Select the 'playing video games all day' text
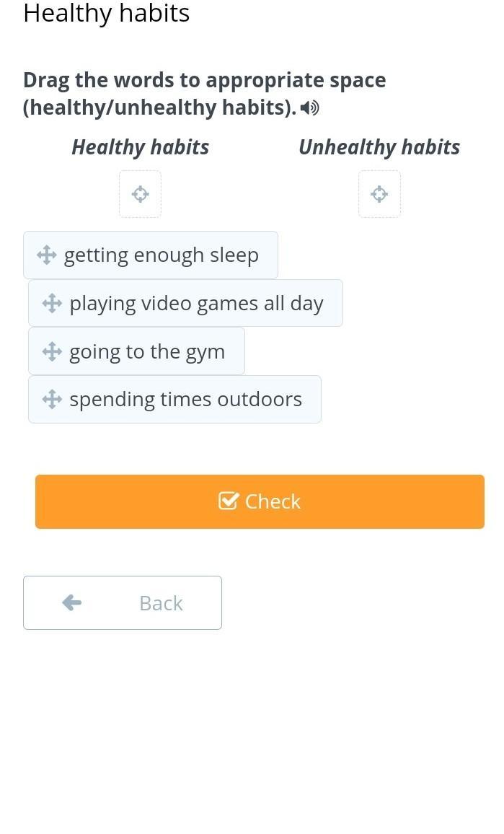Screen dimensions: 504x834 [196, 304]
